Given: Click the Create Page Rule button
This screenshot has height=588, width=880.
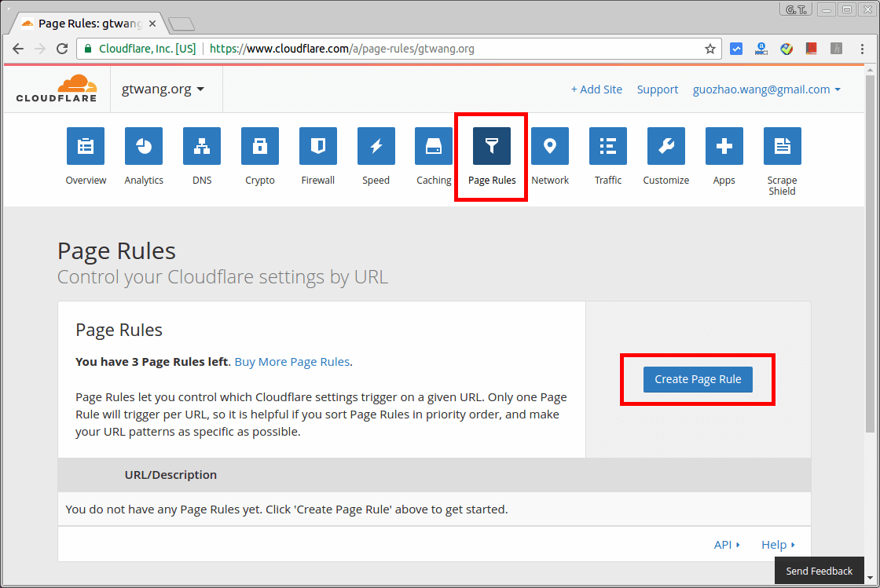Looking at the screenshot, I should click(698, 379).
